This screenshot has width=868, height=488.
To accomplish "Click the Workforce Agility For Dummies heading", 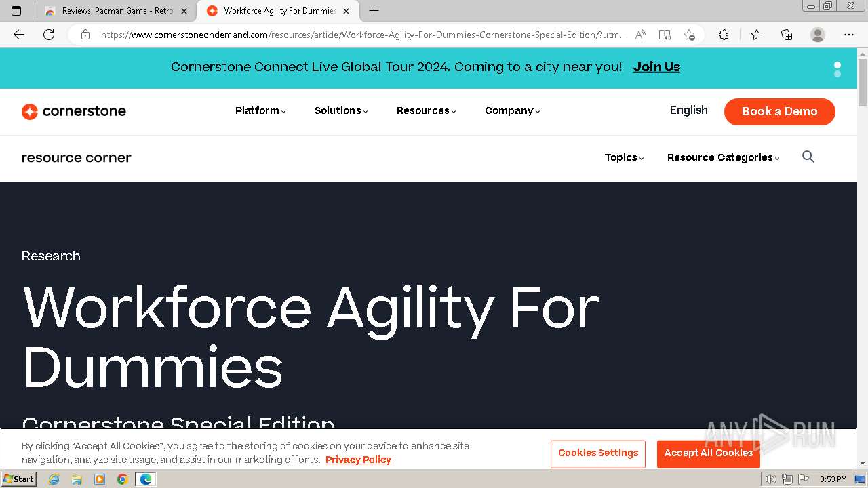I will coord(311,337).
